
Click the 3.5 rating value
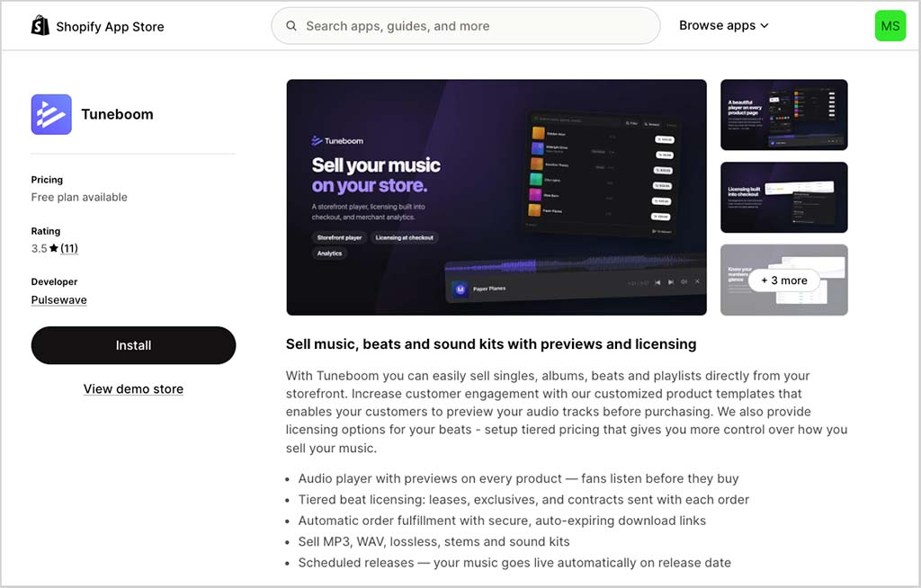click(x=39, y=248)
